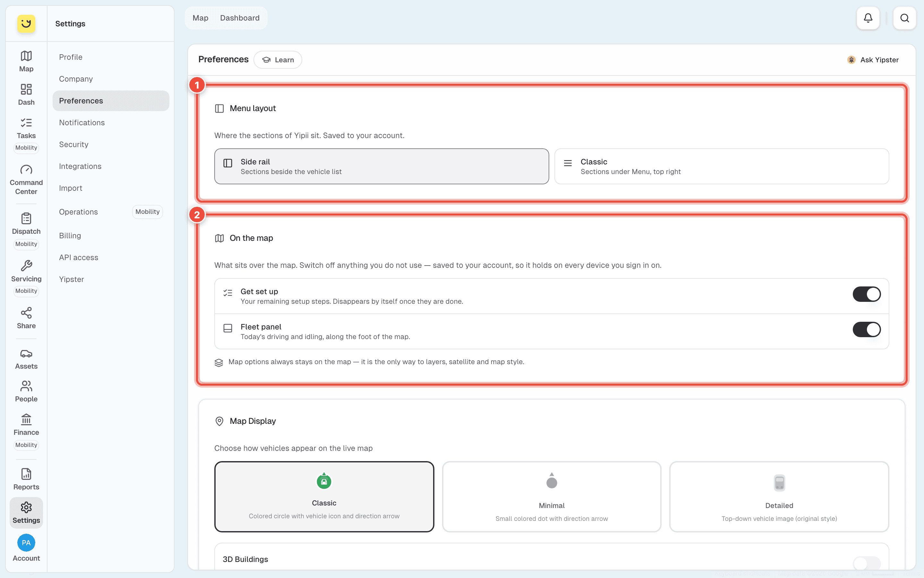Select Preferences in settings list
Image resolution: width=924 pixels, height=578 pixels.
[x=111, y=101]
